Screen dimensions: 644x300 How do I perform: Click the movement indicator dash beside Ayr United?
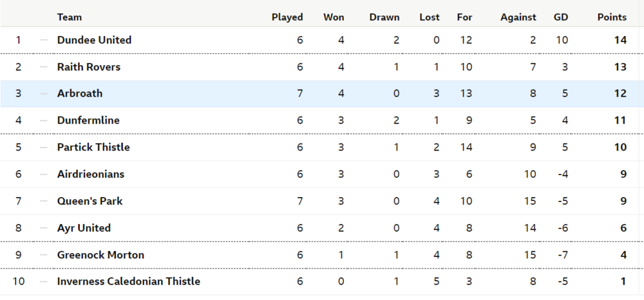44,228
